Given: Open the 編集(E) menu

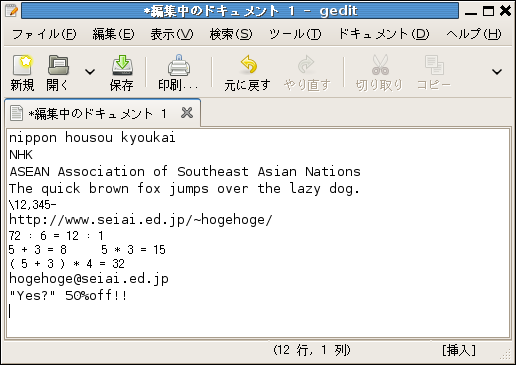Looking at the screenshot, I should [113, 34].
